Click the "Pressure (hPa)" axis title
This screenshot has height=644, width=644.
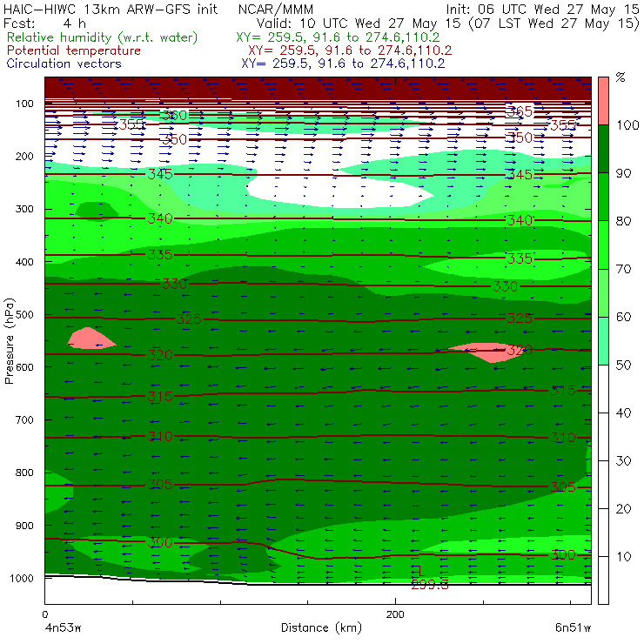tap(9, 341)
